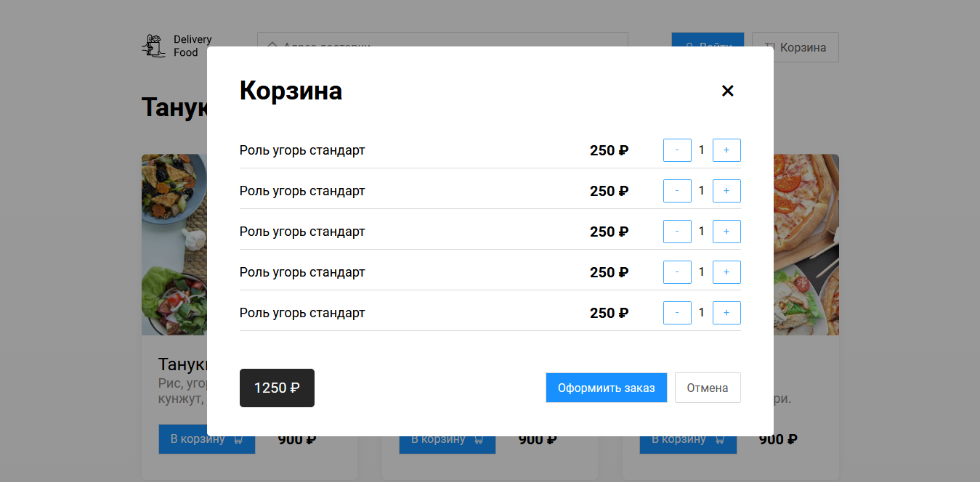Image resolution: width=980 pixels, height=482 pixels.
Task: Click the 1250 ₽ total price badge
Action: (277, 388)
